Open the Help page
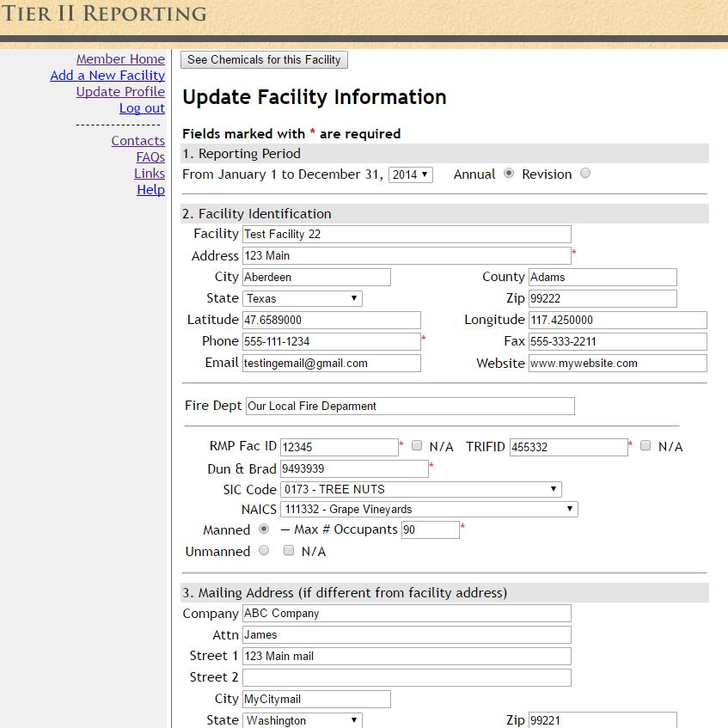Image resolution: width=728 pixels, height=728 pixels. pyautogui.click(x=151, y=189)
